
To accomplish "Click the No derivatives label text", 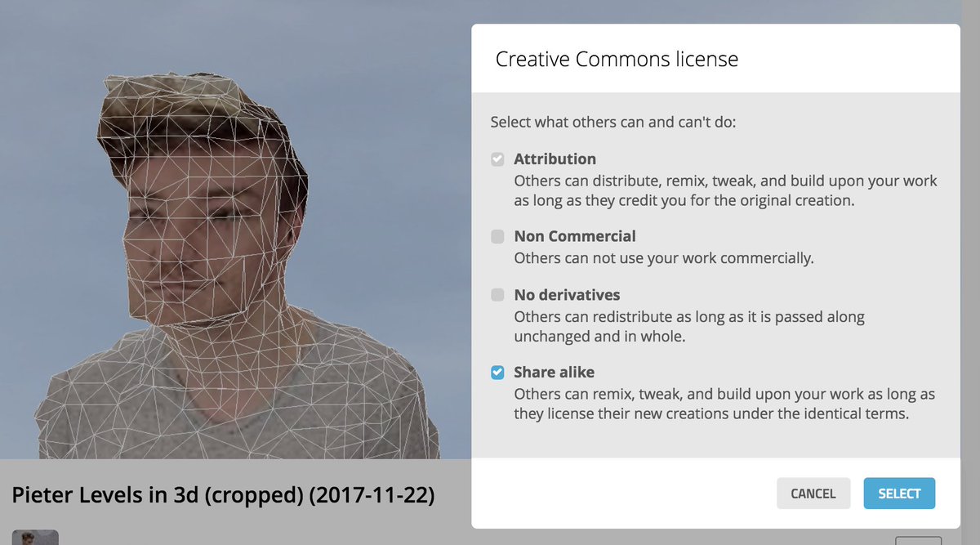I will point(567,294).
